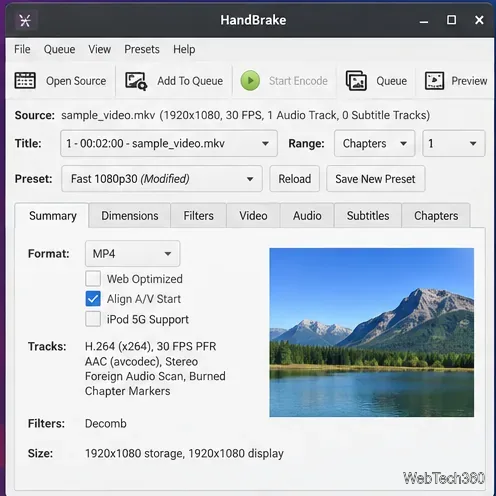The width and height of the screenshot is (496, 496).
Task: Click the Chapter Markers text
Action: pos(128,391)
